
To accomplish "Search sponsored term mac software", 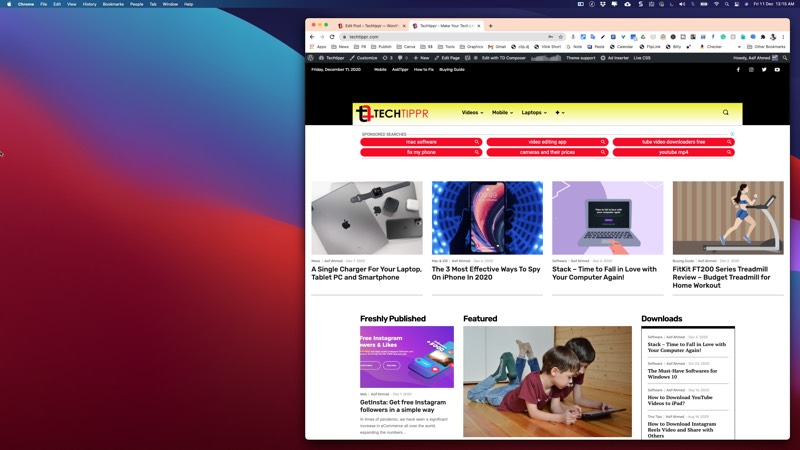I will 421,142.
